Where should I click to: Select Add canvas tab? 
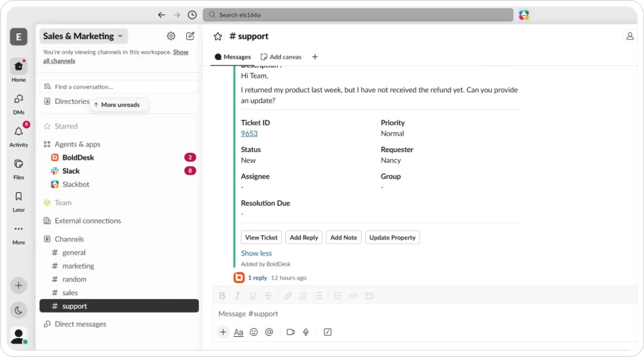click(281, 57)
